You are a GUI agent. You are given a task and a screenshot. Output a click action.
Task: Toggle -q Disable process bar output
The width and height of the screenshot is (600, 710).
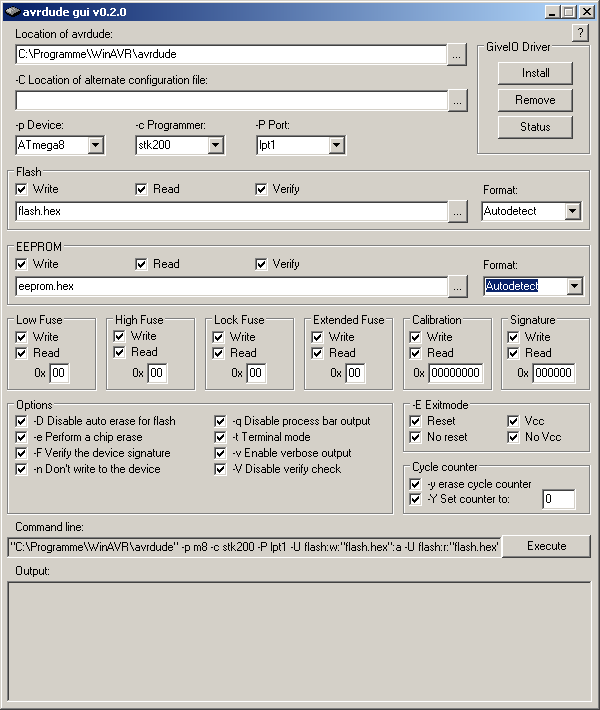pos(220,421)
